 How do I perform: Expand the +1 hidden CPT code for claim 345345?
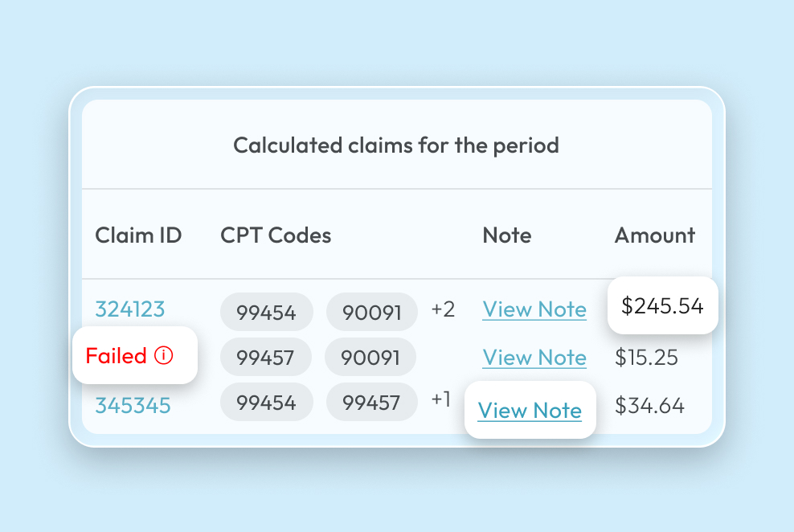[x=442, y=398]
